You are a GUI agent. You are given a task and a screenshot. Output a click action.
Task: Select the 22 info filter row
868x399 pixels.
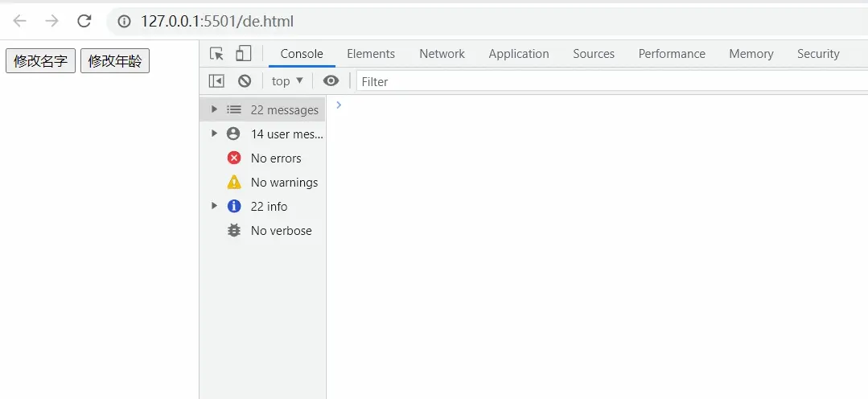262,207
